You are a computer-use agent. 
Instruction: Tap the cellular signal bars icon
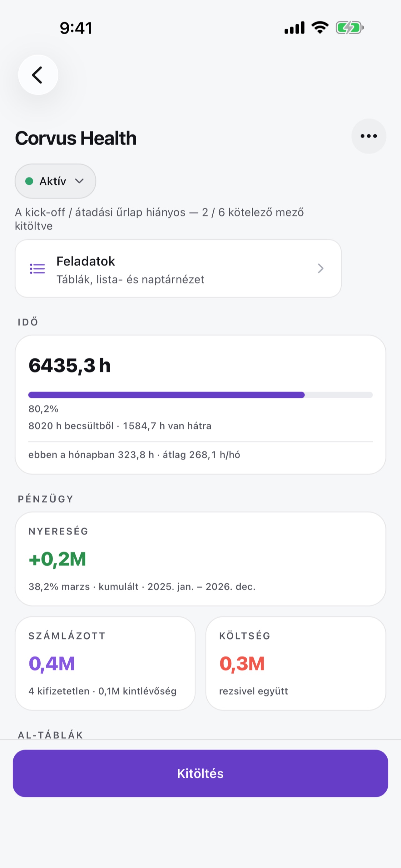tap(295, 27)
